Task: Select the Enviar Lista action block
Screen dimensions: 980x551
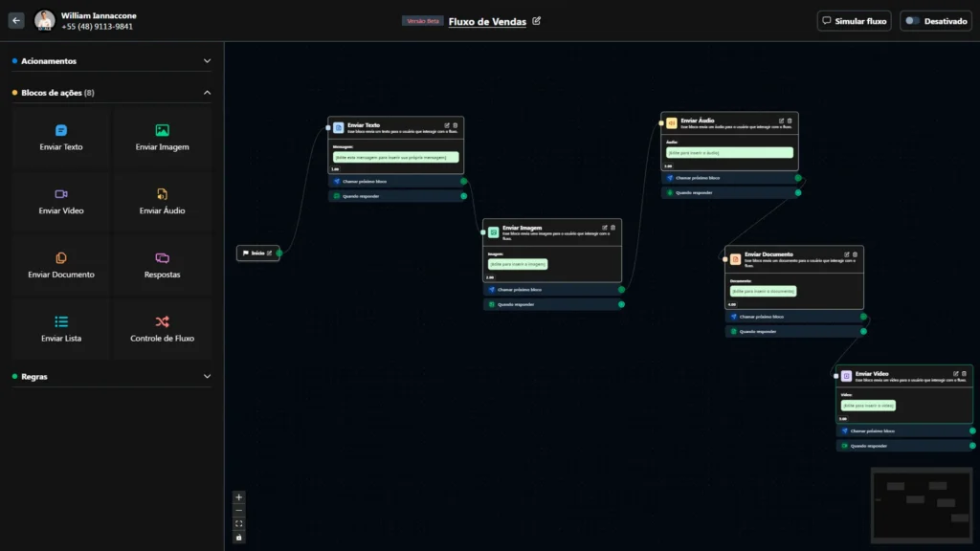Action: pos(61,328)
